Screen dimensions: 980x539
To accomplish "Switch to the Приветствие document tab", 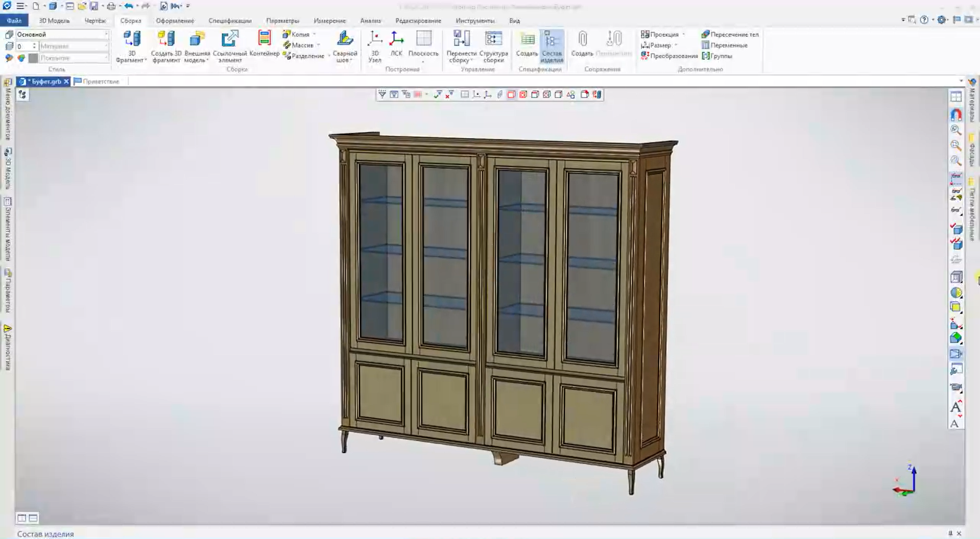I will click(97, 81).
